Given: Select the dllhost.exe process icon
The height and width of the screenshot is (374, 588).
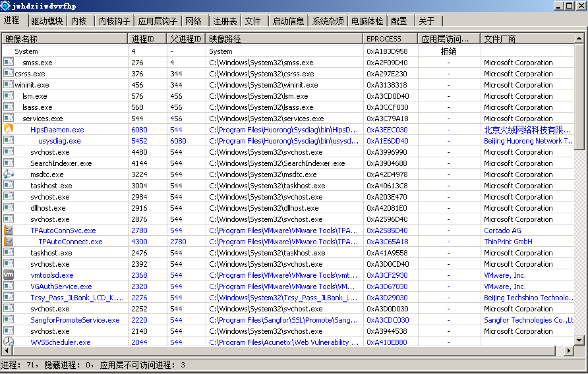Looking at the screenshot, I should point(9,207).
